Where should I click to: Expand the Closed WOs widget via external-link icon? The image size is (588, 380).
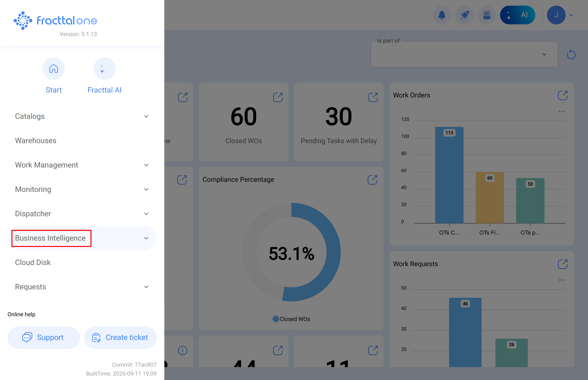[x=278, y=97]
